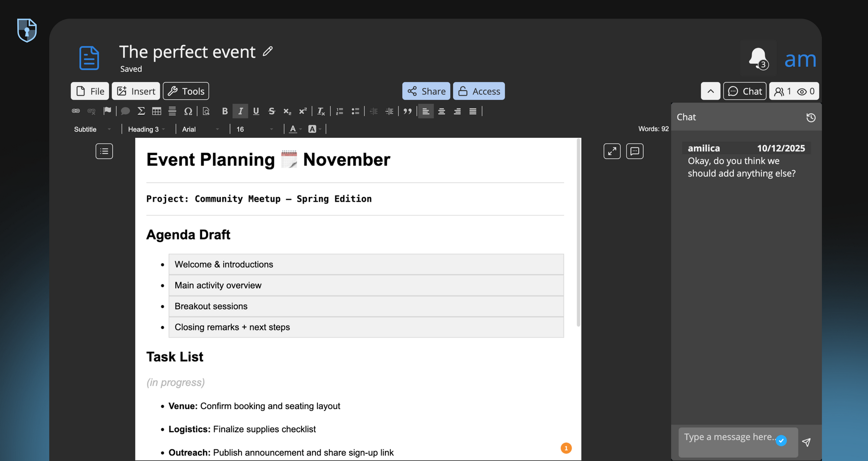
Task: Toggle underline formatting
Action: click(x=256, y=111)
